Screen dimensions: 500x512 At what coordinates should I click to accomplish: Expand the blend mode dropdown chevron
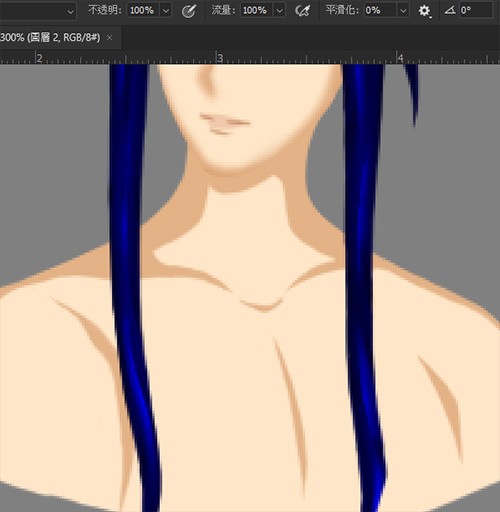click(x=70, y=12)
